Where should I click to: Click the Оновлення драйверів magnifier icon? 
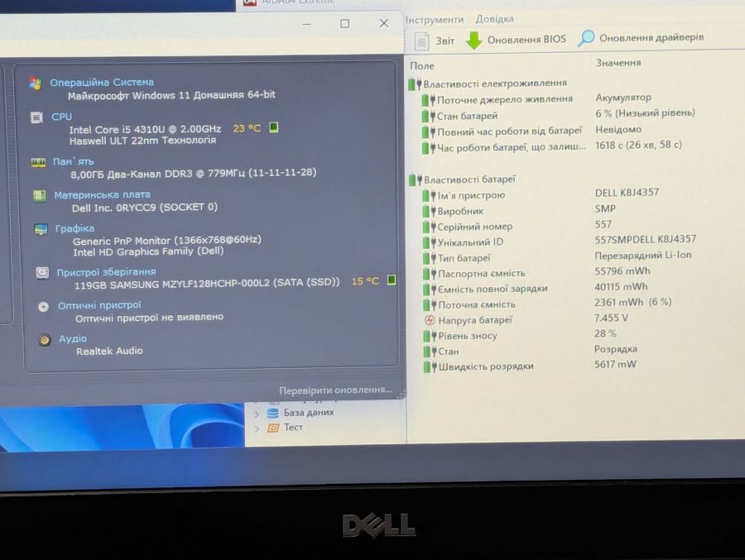(586, 38)
